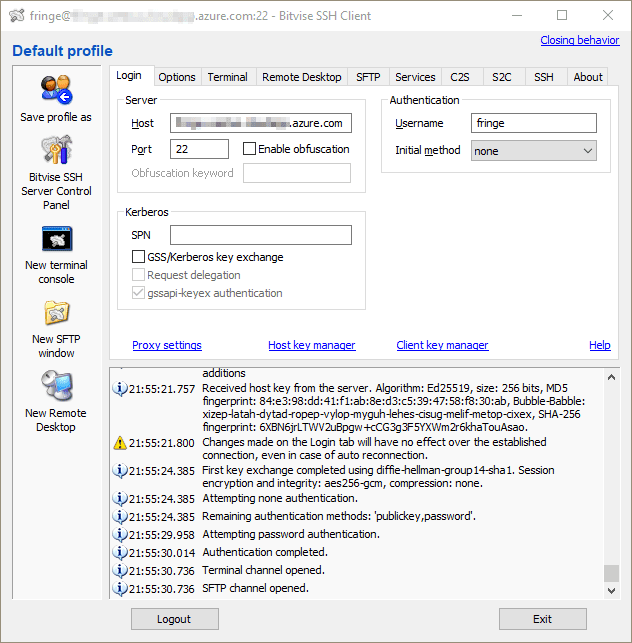Viewport: 632px width, 643px height.
Task: Click the Help link
Action: point(600,345)
